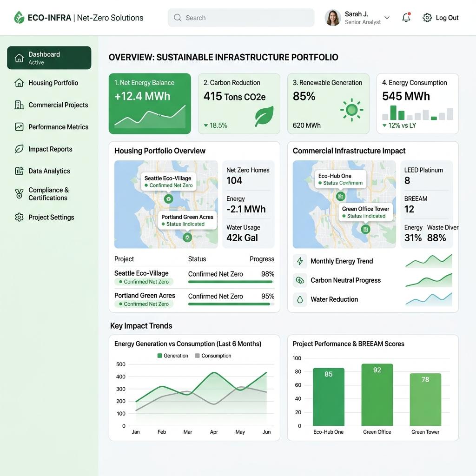Click Green Office Tower map pin
This screenshot has height=476, width=476.
click(x=365, y=229)
